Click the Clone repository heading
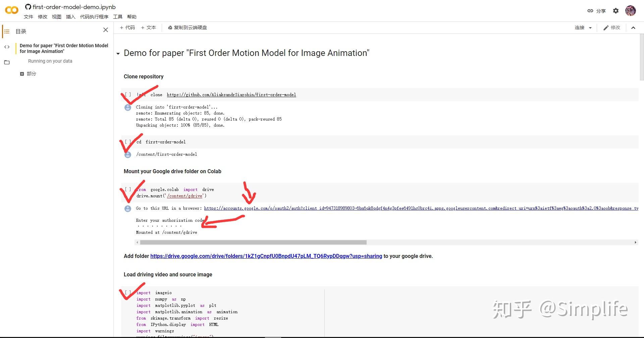 pos(144,76)
